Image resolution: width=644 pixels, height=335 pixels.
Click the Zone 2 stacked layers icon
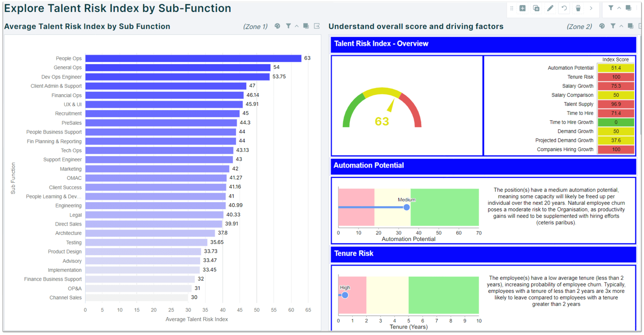point(630,26)
